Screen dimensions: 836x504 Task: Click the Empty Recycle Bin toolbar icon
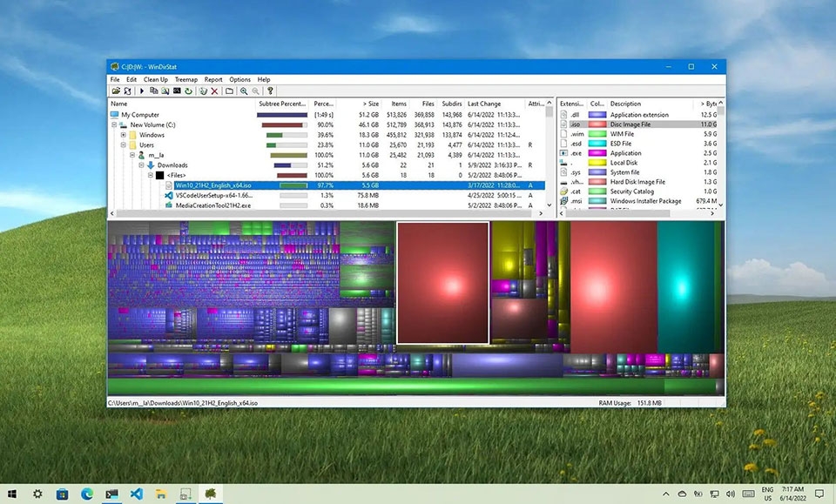202,91
